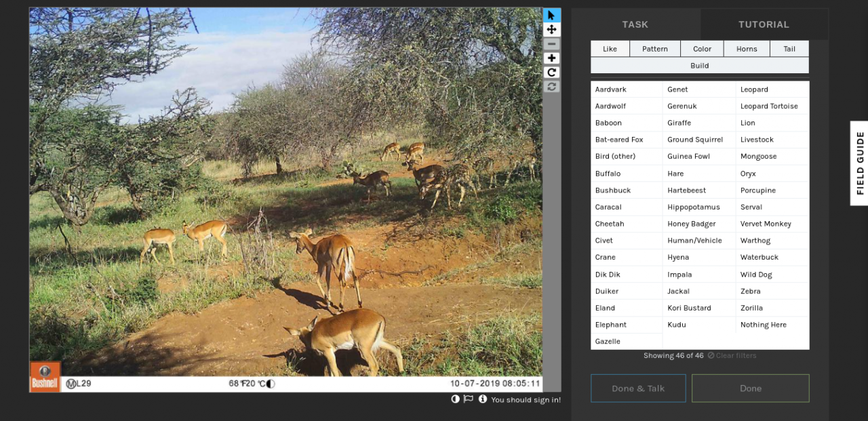The height and width of the screenshot is (421, 868).
Task: Select Waterbuck species
Action: pyautogui.click(x=772, y=258)
